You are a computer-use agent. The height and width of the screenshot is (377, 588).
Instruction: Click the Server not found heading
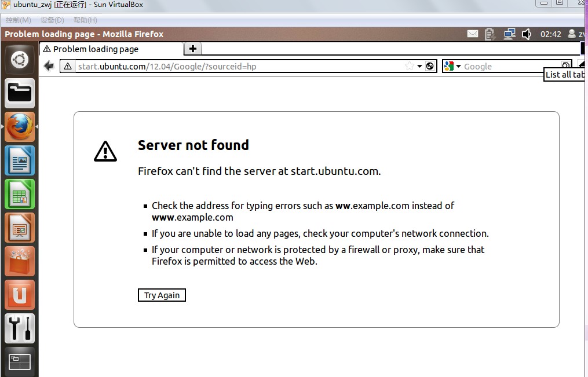click(193, 145)
